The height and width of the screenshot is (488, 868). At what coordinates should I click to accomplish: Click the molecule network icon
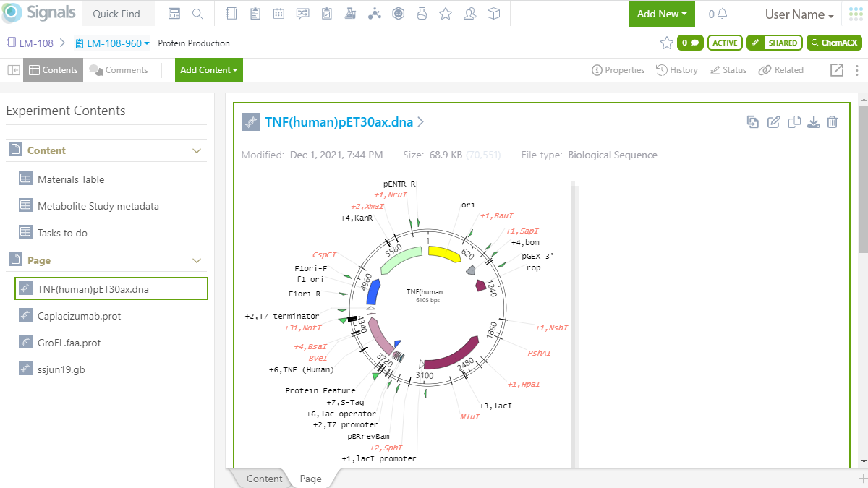[374, 14]
